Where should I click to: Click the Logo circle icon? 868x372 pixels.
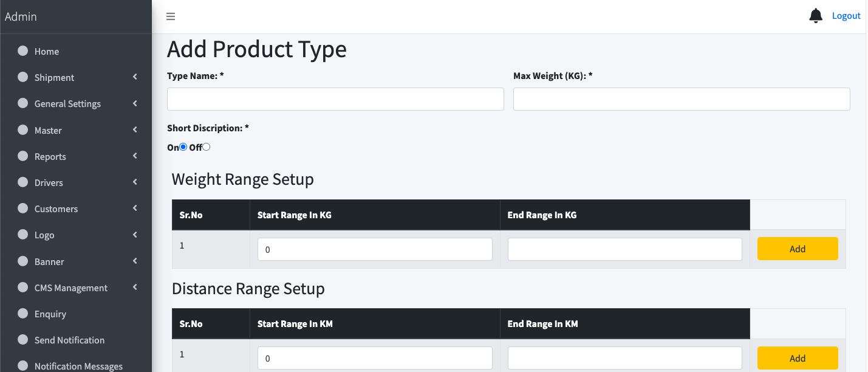coord(22,235)
